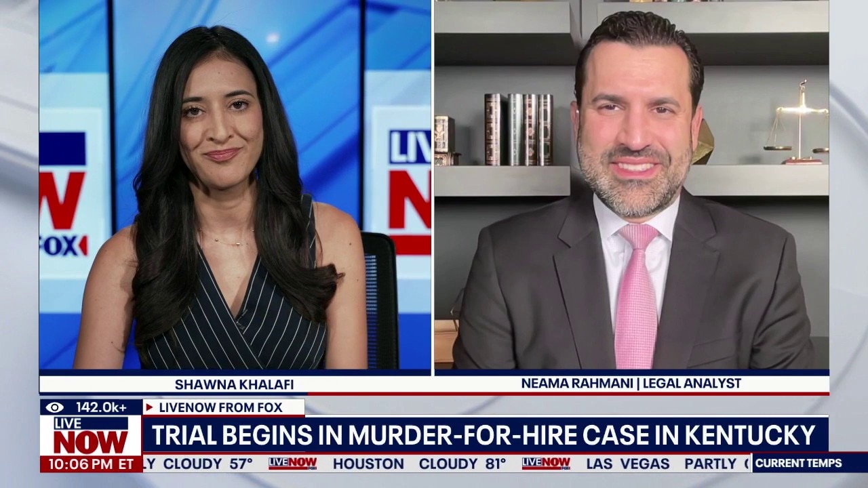Click the murder-for-hire trial headline banner
868x488 pixels.
[x=483, y=435]
